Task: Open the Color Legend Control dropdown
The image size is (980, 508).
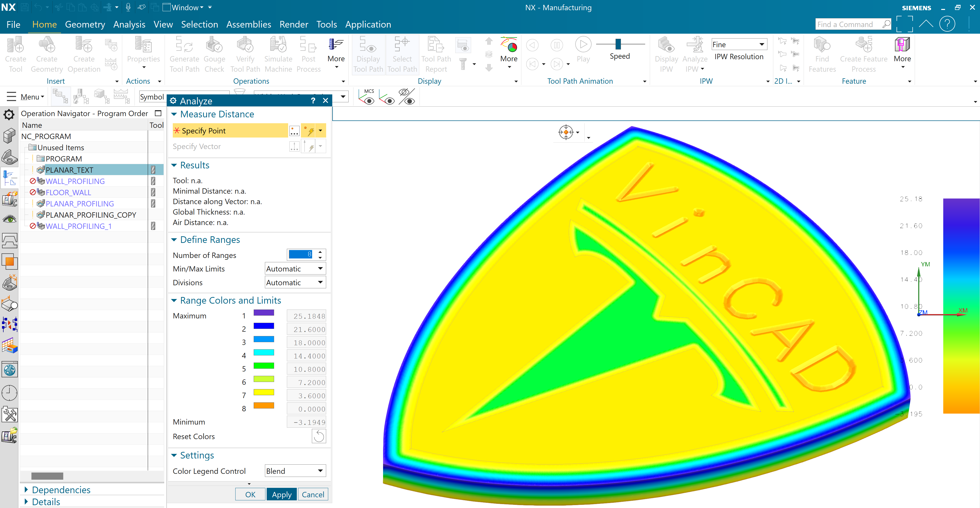Action: click(x=295, y=471)
